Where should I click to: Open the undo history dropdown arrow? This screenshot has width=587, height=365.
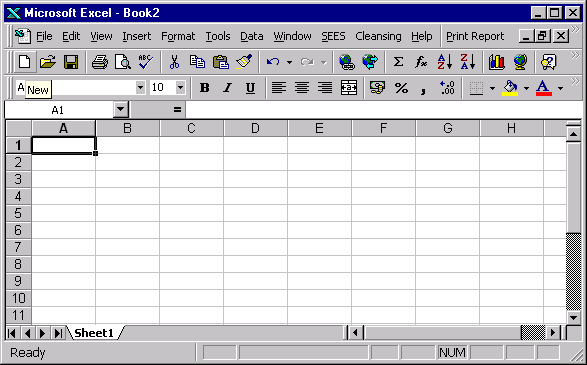click(x=289, y=62)
